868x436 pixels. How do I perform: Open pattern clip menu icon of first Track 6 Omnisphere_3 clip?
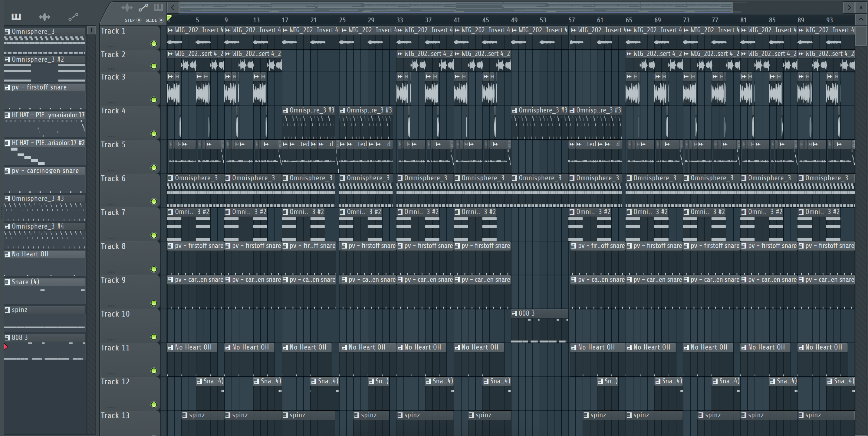point(170,178)
